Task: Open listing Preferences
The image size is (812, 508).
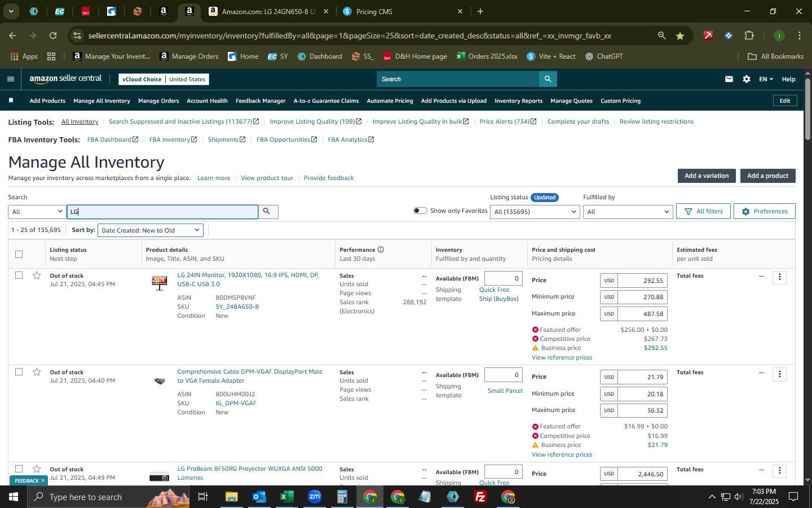Action: click(764, 211)
